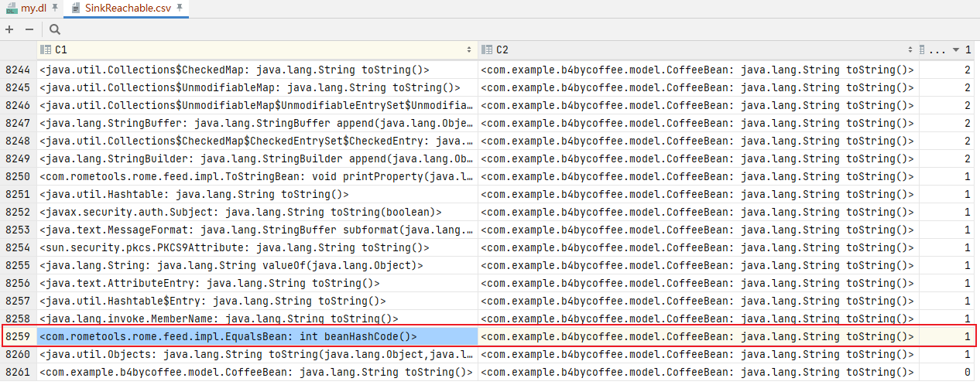Viewport: 980px width, 385px height.
Task: Select row number 8253
Action: coord(19,230)
